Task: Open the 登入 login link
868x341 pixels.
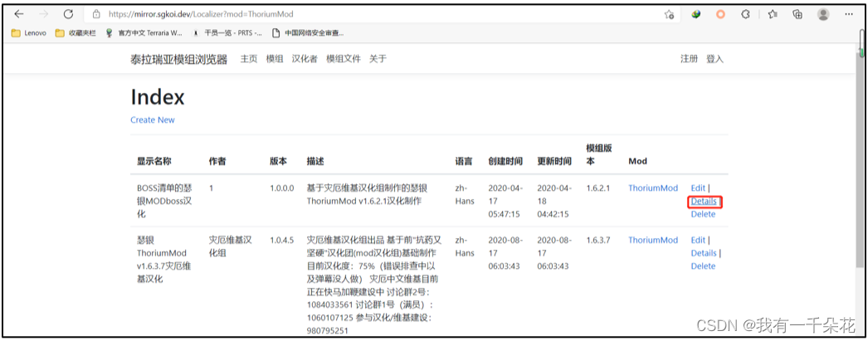Action: click(x=714, y=59)
